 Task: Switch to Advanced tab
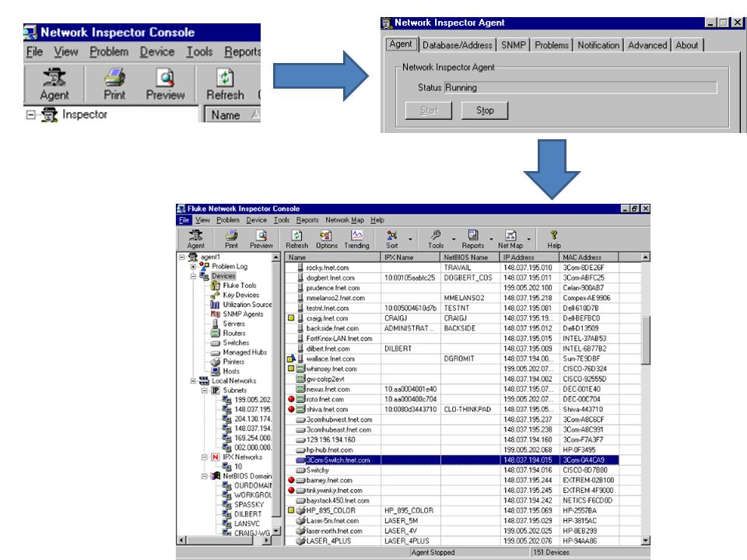pyautogui.click(x=647, y=45)
